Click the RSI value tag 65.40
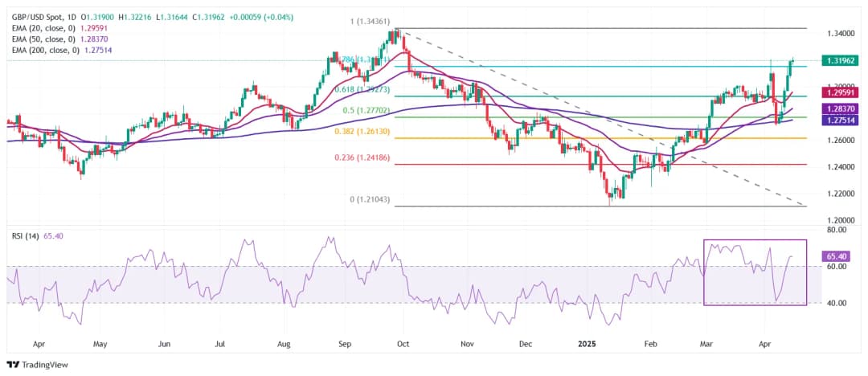 (836, 256)
